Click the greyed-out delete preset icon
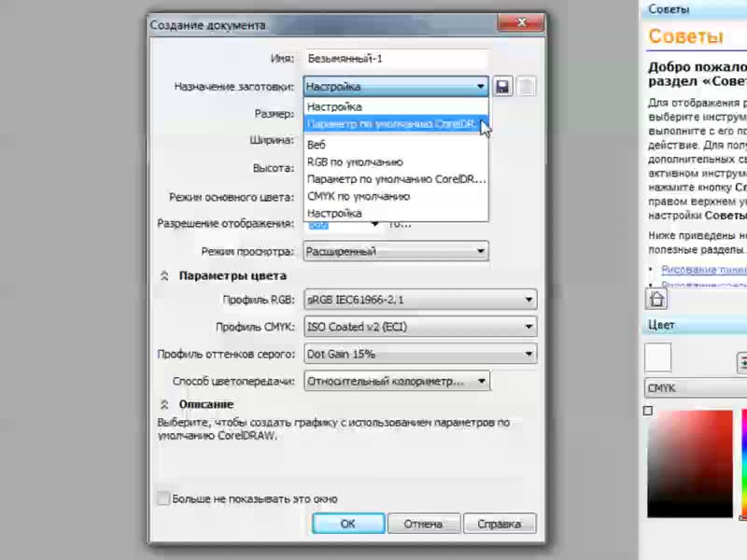Image resolution: width=747 pixels, height=560 pixels. point(526,87)
